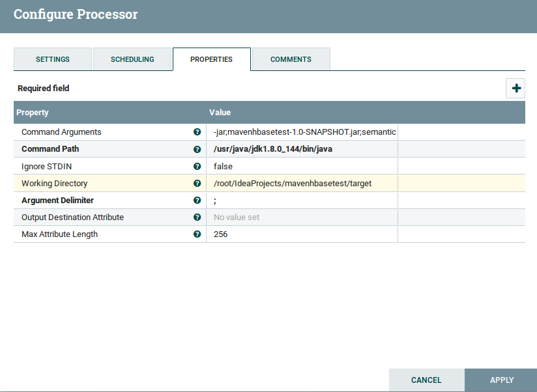Viewport: 537px width, 392px height.
Task: Open the Scheduling tab
Action: (x=132, y=59)
